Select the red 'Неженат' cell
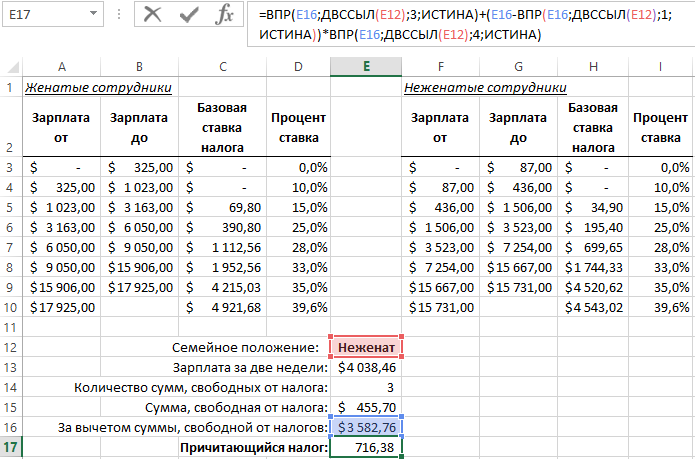 pyautogui.click(x=366, y=347)
